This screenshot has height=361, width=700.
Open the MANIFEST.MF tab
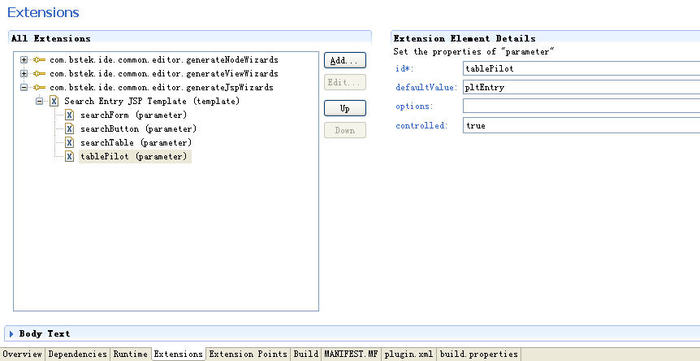tap(351, 354)
